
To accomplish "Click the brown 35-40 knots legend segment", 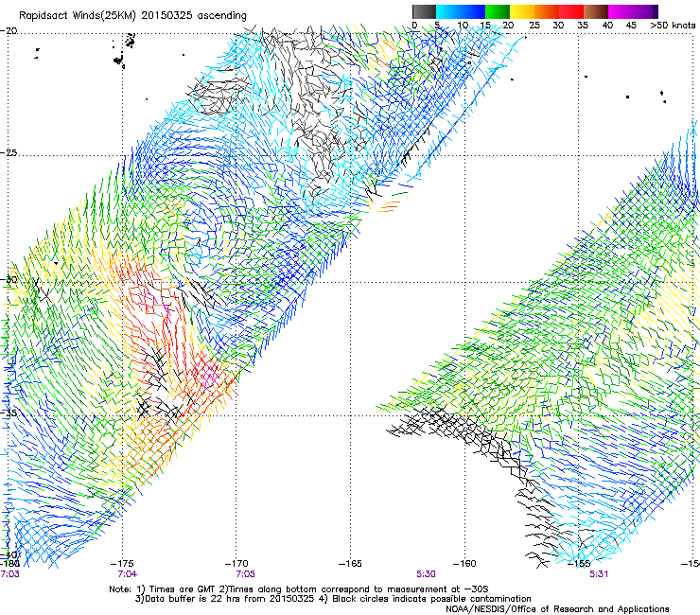I will point(596,11).
